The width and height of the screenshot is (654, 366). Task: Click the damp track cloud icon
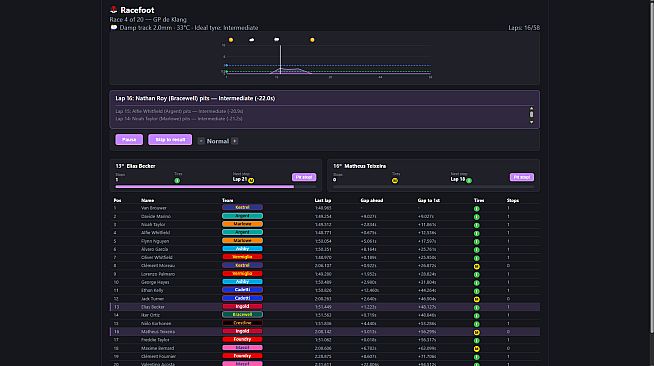(x=113, y=28)
